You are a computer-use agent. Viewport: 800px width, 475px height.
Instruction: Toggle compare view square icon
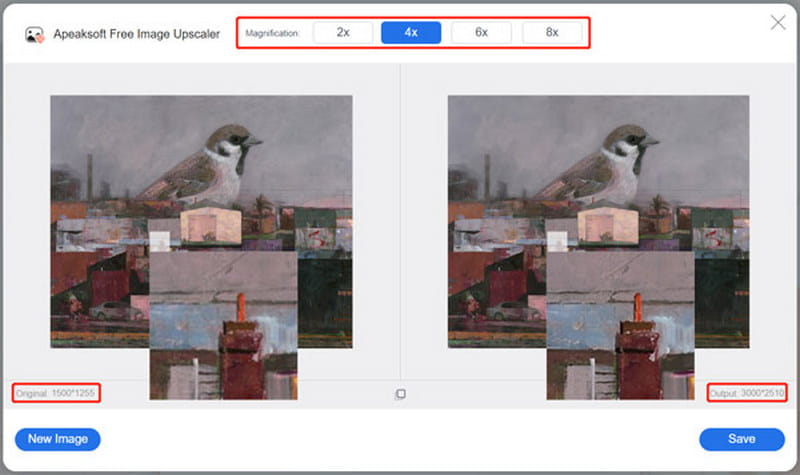tap(401, 394)
